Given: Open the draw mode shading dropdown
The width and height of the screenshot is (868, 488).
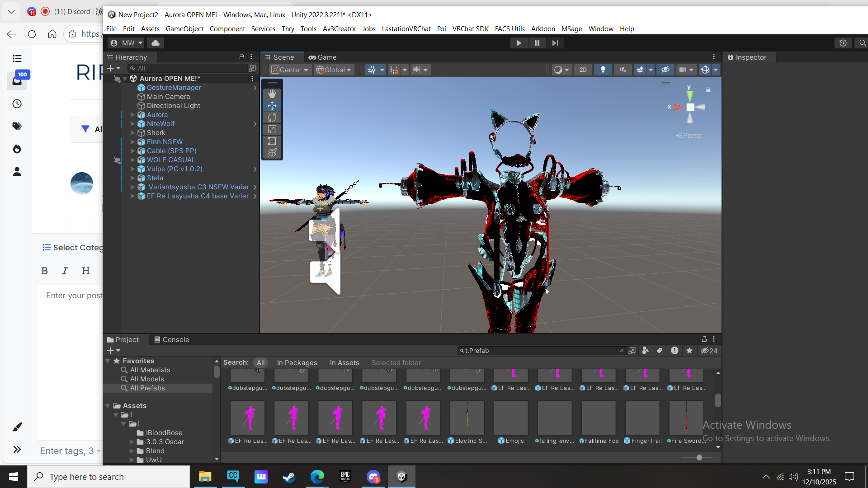Looking at the screenshot, I should click(561, 70).
